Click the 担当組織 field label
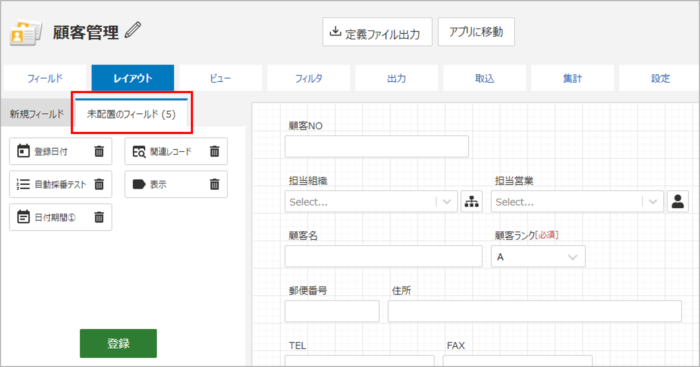The width and height of the screenshot is (700, 367). coord(308,181)
